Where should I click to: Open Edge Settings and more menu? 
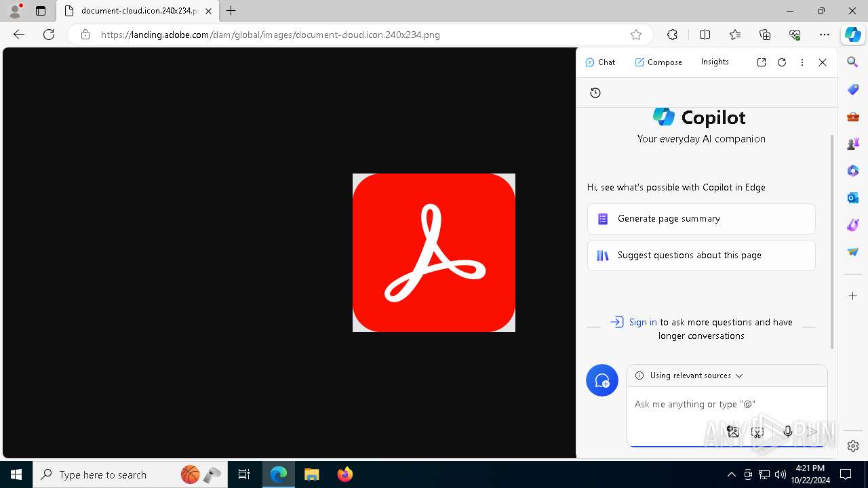click(825, 35)
